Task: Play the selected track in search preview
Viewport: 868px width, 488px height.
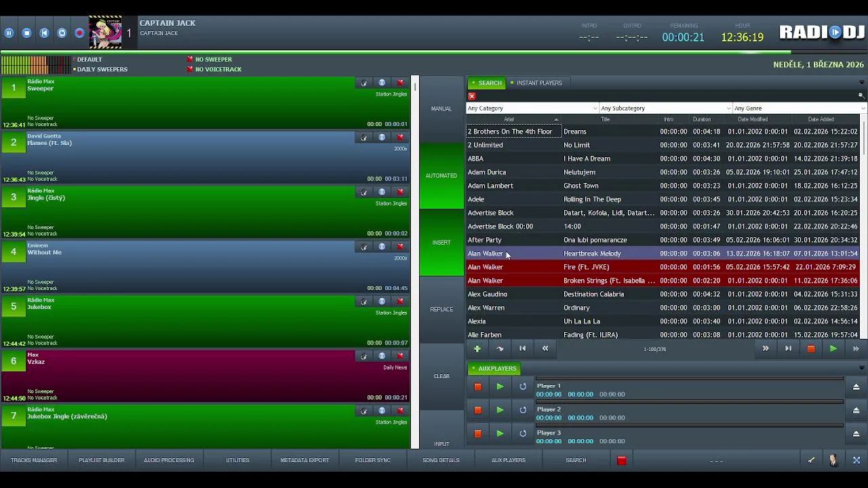Action: pos(833,348)
